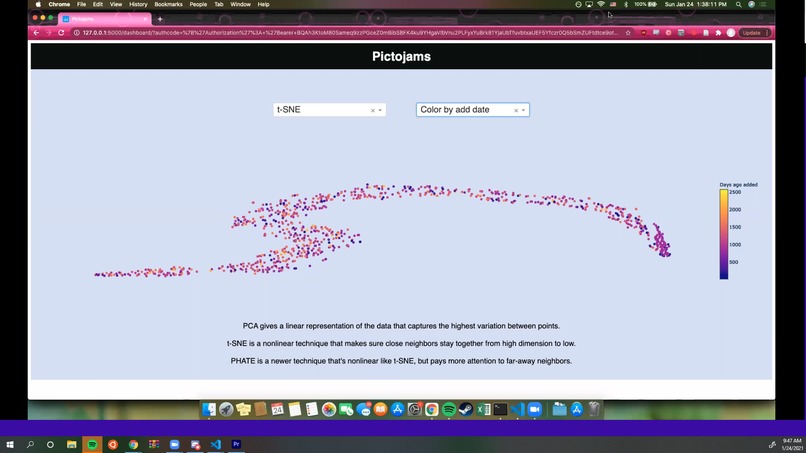Screen dimensions: 806x453
Task: Open the Help menu
Action: tap(263, 4)
